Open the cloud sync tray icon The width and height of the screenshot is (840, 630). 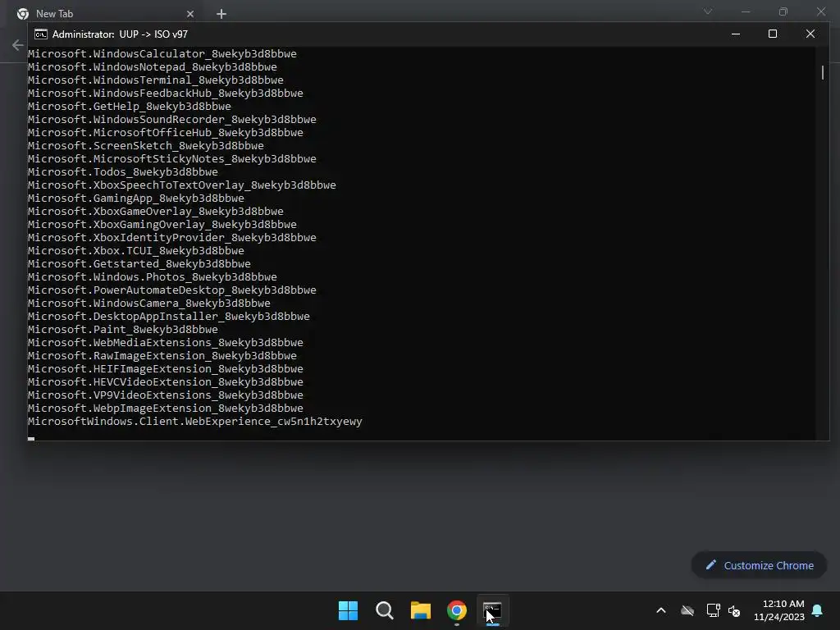687,610
